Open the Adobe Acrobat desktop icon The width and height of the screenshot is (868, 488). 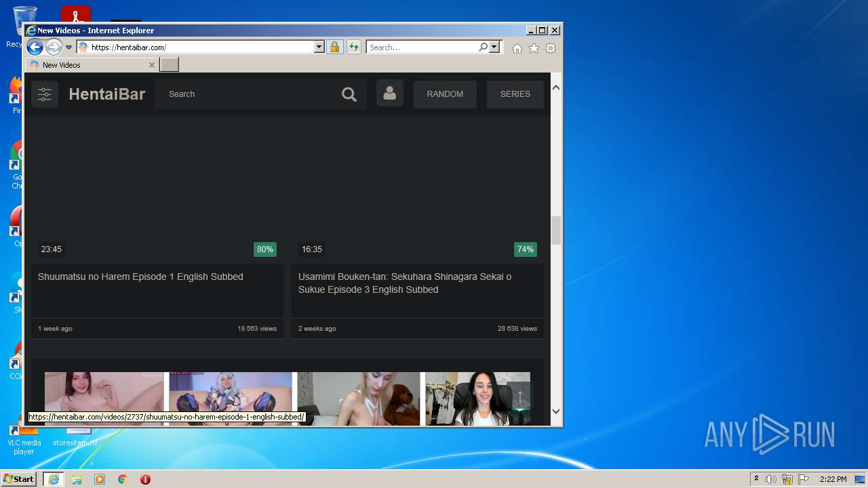[x=76, y=14]
